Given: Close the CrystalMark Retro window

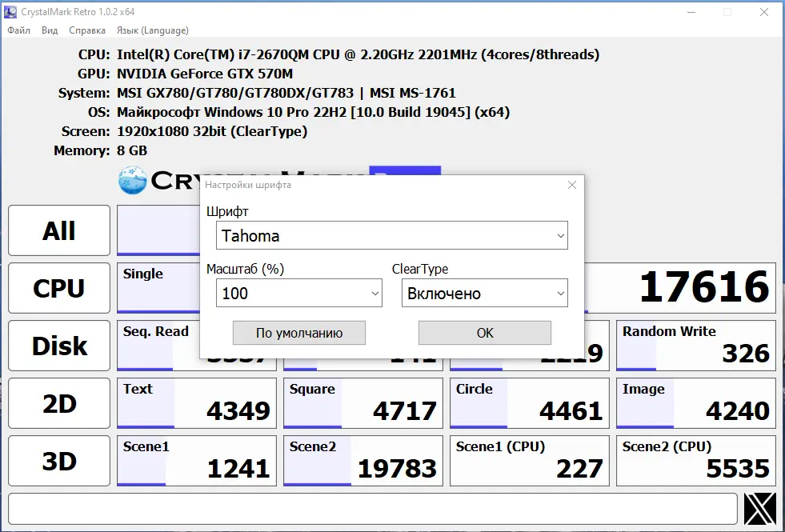Looking at the screenshot, I should pyautogui.click(x=764, y=12).
